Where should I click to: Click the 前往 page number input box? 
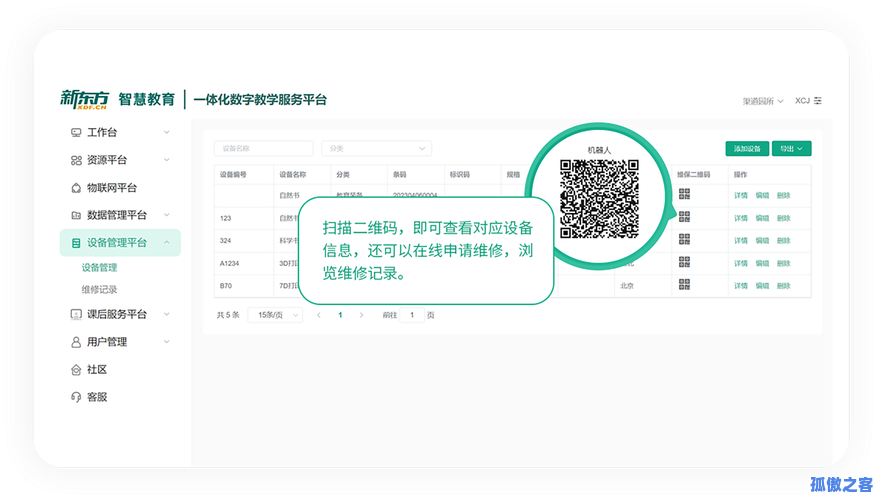[412, 315]
